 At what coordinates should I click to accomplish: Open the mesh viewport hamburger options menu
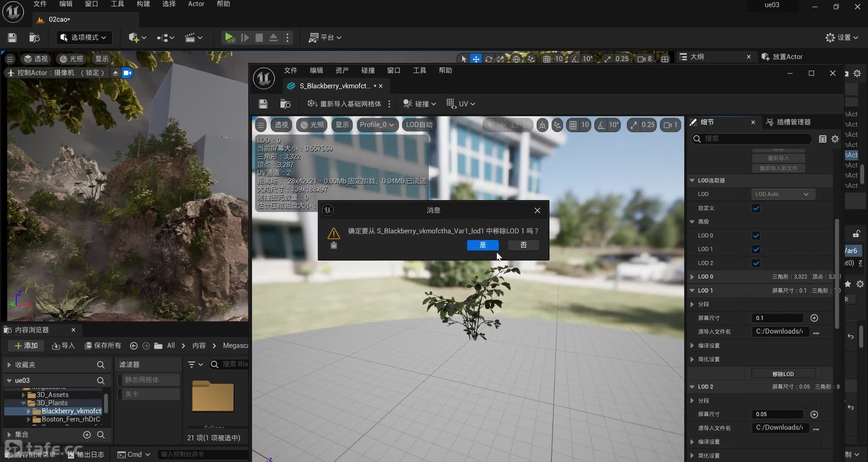(x=261, y=125)
